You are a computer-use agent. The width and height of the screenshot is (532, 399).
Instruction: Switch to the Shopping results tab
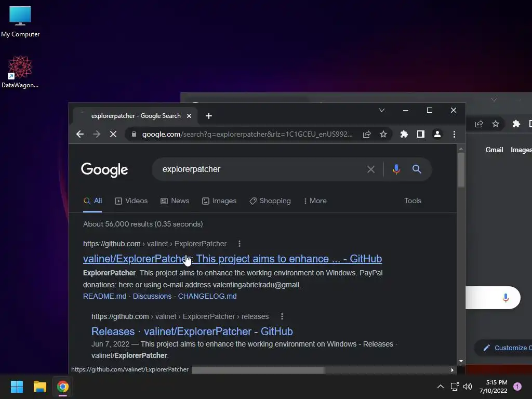tap(270, 201)
